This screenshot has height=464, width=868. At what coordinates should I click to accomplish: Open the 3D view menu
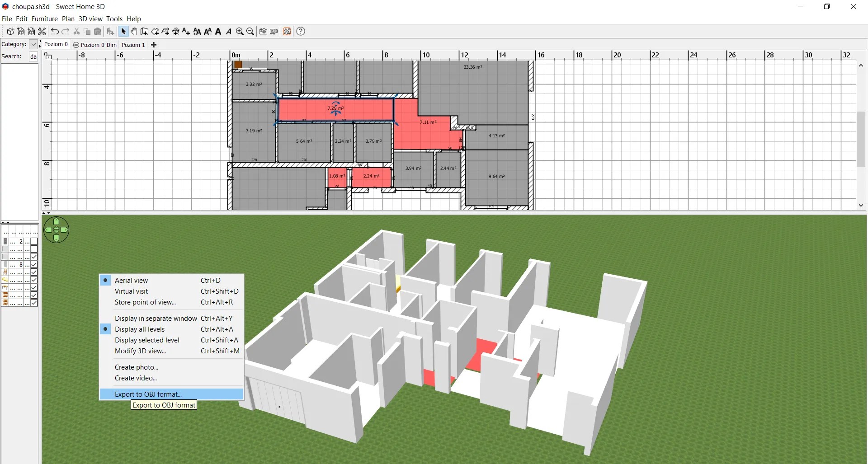tap(90, 19)
